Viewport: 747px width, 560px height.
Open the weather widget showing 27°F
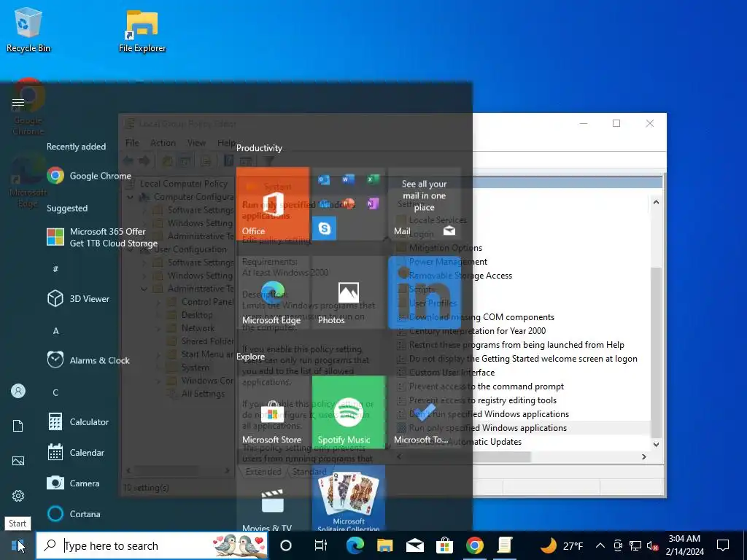tap(562, 545)
